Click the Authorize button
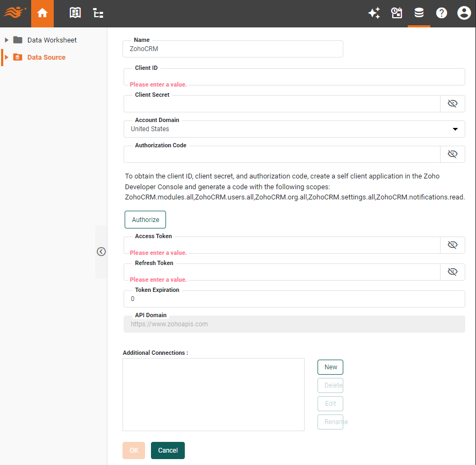Viewport: 476px width, 465px height. coord(145,219)
